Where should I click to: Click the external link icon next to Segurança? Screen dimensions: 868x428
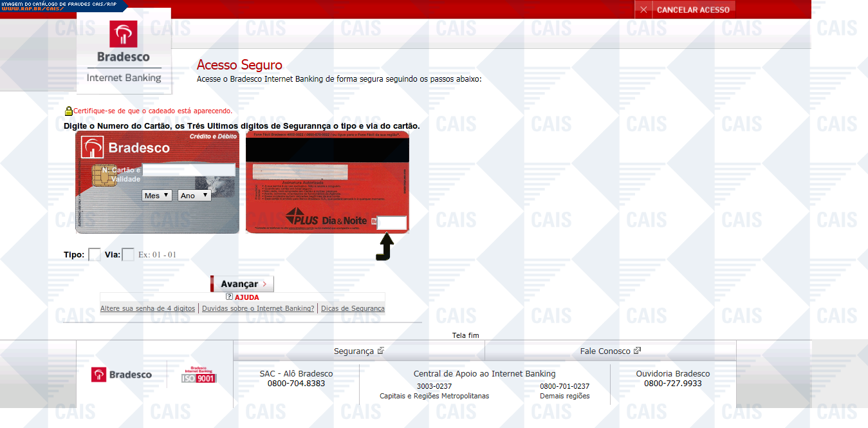click(x=381, y=351)
